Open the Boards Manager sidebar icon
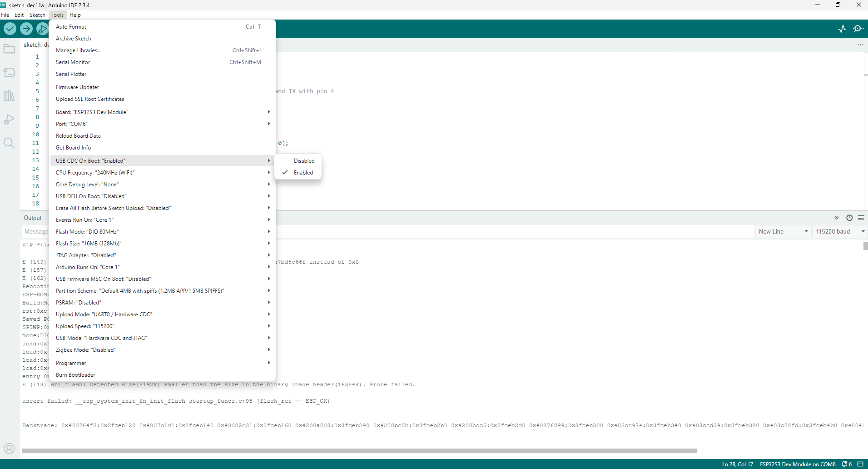The width and height of the screenshot is (868, 469). 9,72
